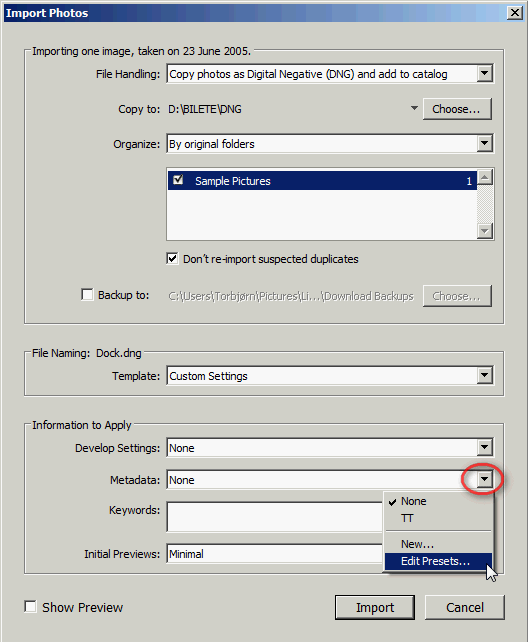Enable the Show Preview checkbox

pyautogui.click(x=30, y=606)
